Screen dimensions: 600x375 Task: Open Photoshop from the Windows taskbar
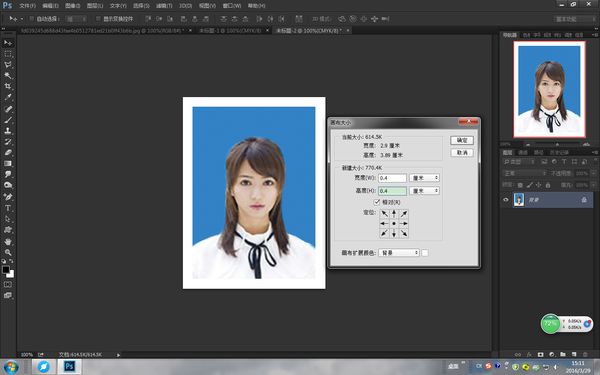pyautogui.click(x=69, y=366)
